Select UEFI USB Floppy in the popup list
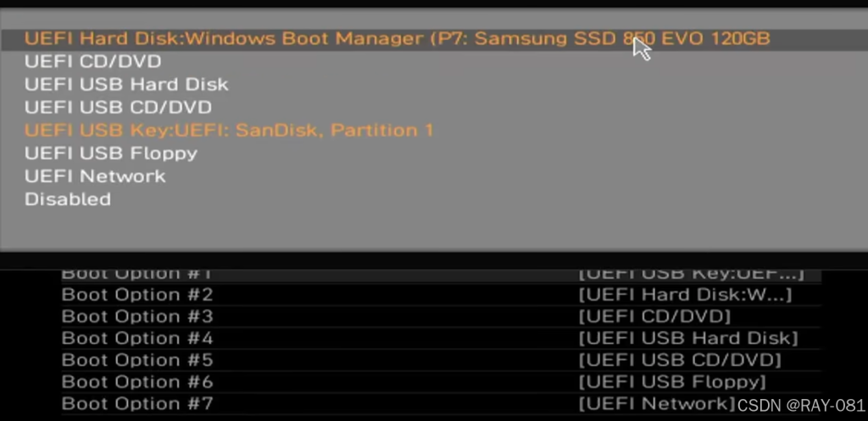This screenshot has height=421, width=868. (111, 153)
